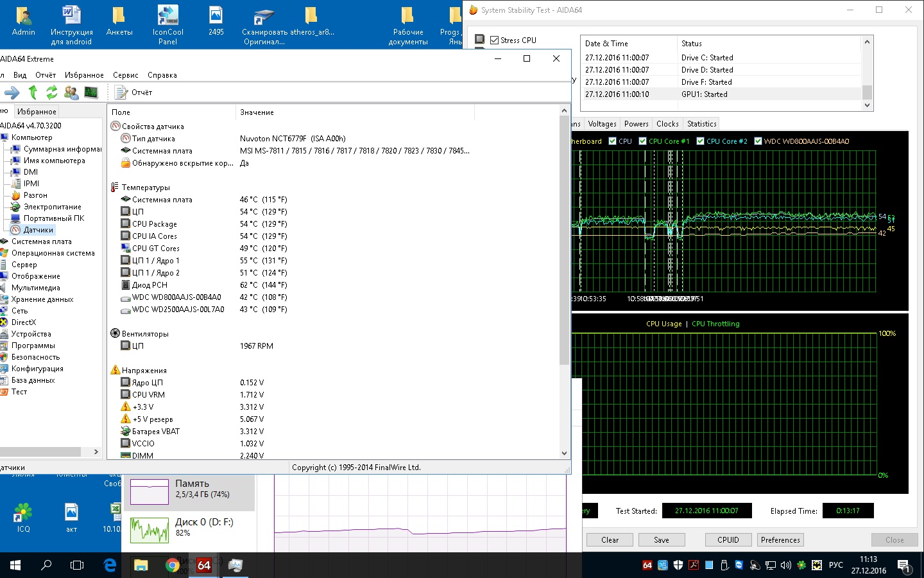Toggle CPU Core #1 graph checkbox
Viewport: 924px width, 578px height.
[x=642, y=141]
